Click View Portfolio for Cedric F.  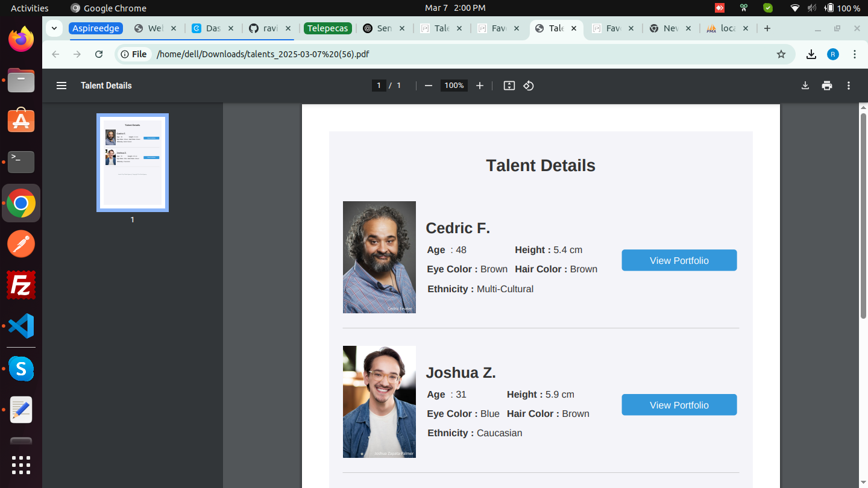679,260
